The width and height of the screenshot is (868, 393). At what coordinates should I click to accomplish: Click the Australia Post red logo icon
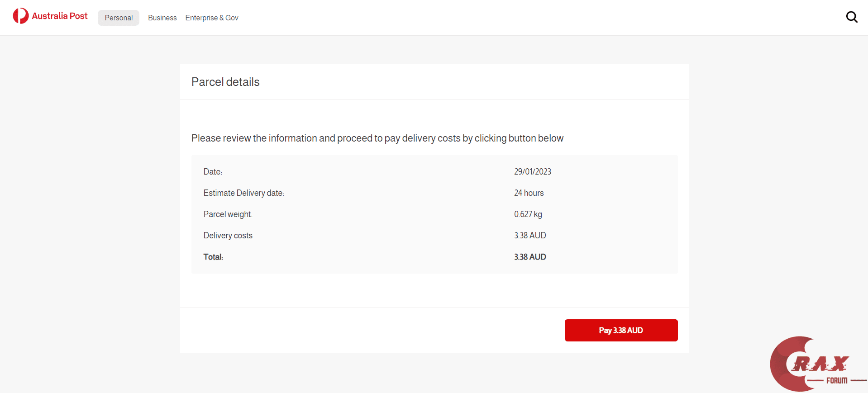pos(20,16)
